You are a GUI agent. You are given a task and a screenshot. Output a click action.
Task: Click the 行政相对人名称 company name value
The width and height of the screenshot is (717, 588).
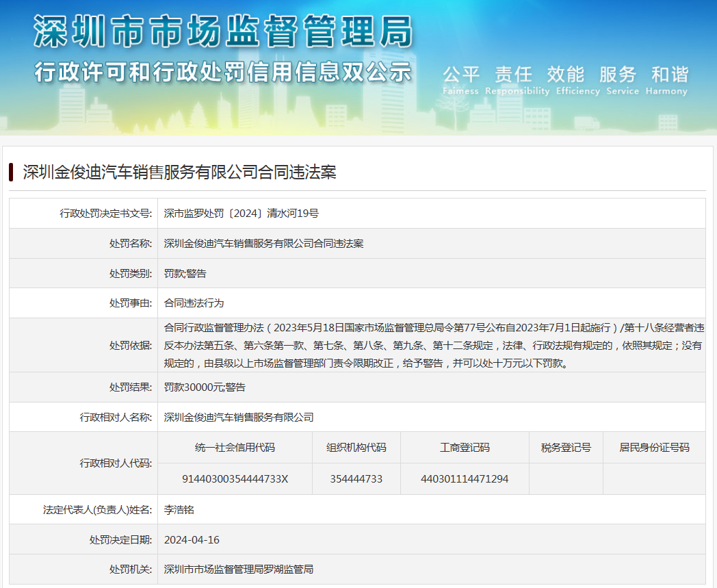click(239, 418)
